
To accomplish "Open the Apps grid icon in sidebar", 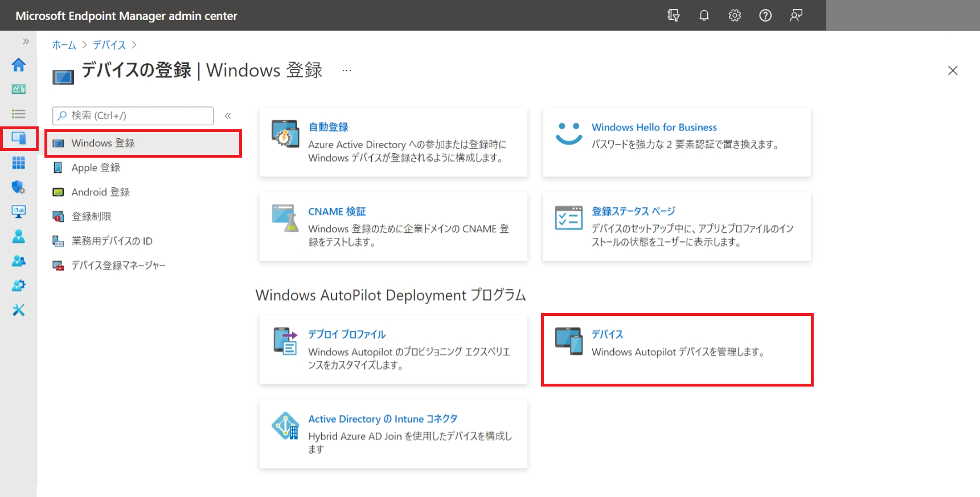I will [18, 163].
